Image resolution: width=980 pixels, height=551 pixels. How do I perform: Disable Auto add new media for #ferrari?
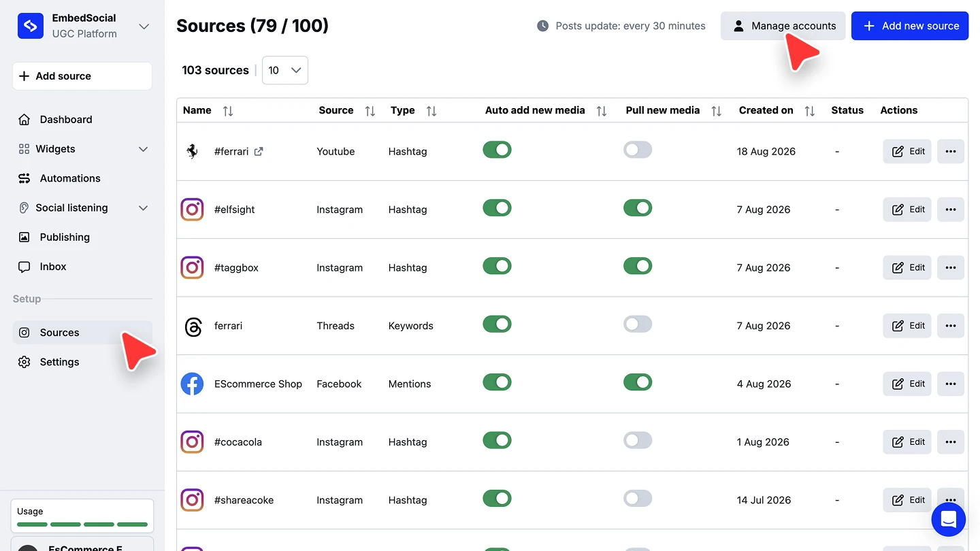pos(497,150)
